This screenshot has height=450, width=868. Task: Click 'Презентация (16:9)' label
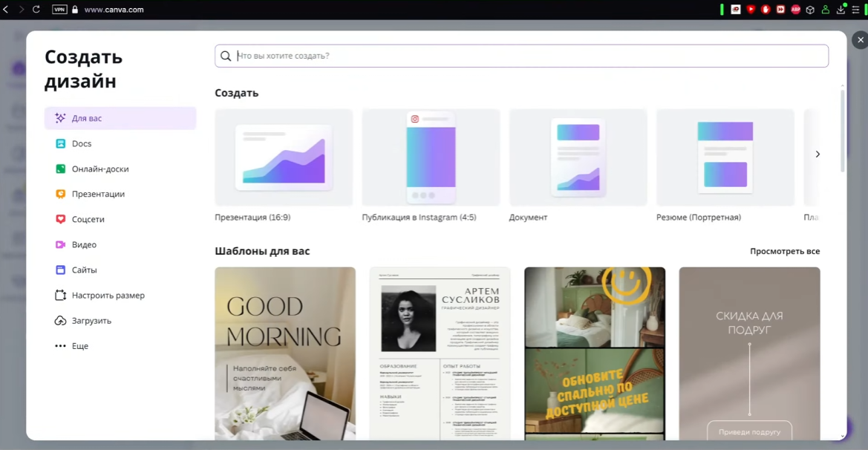(x=252, y=218)
